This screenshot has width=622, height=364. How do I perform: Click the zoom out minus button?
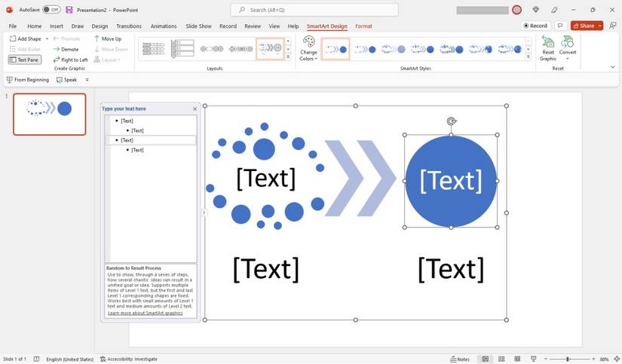546,359
